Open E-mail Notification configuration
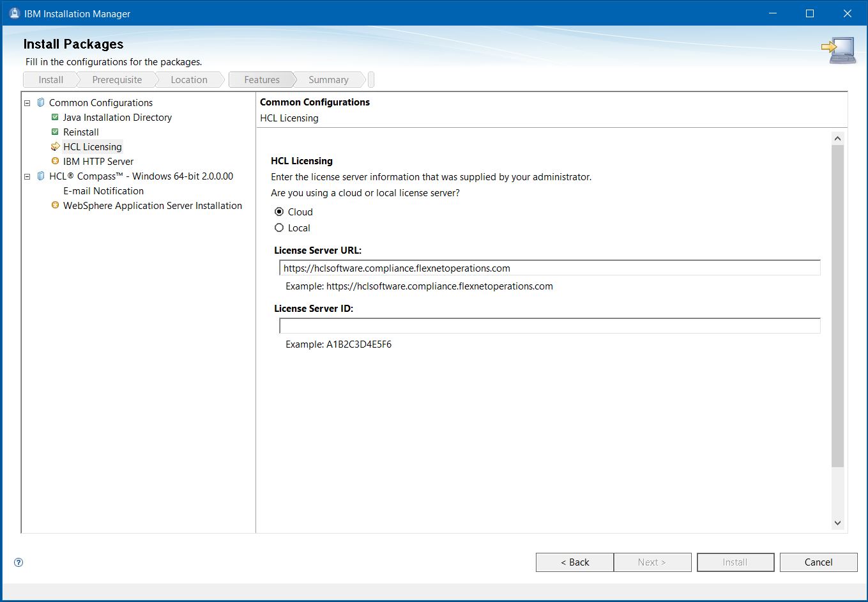Image resolution: width=868 pixels, height=602 pixels. [103, 190]
